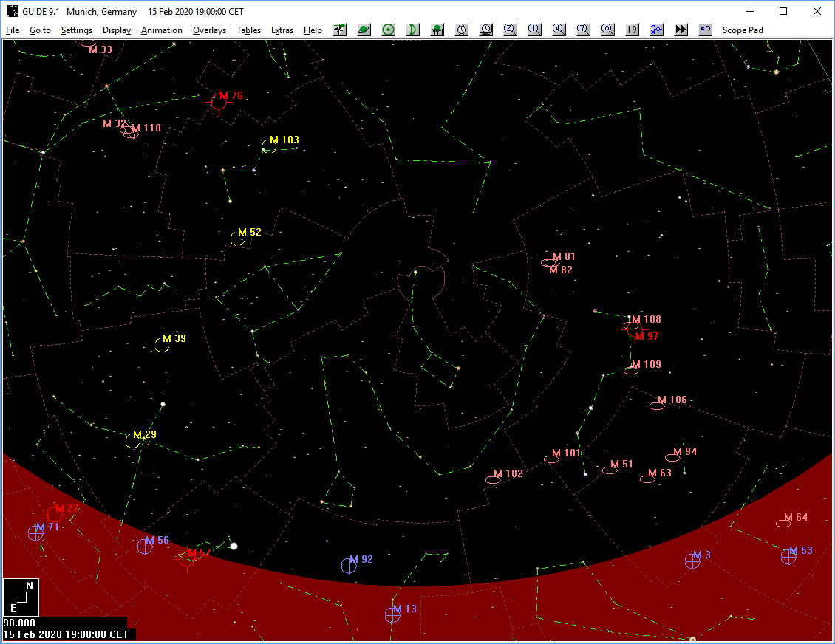Click the alarm clock time icon
The width and height of the screenshot is (835, 644).
tap(462, 30)
